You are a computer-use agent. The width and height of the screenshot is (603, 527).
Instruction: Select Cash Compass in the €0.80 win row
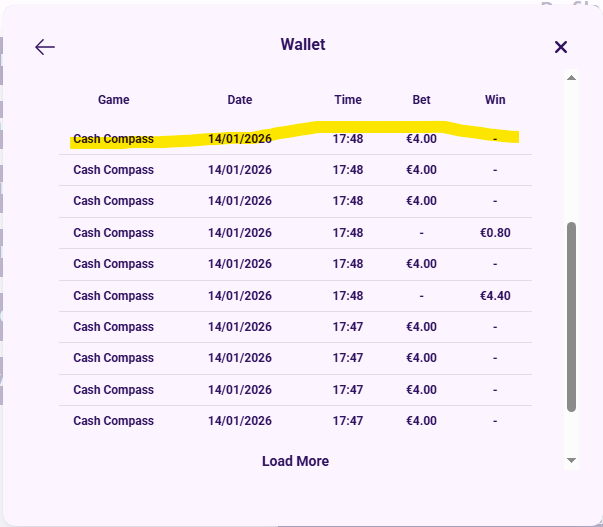[x=113, y=233]
